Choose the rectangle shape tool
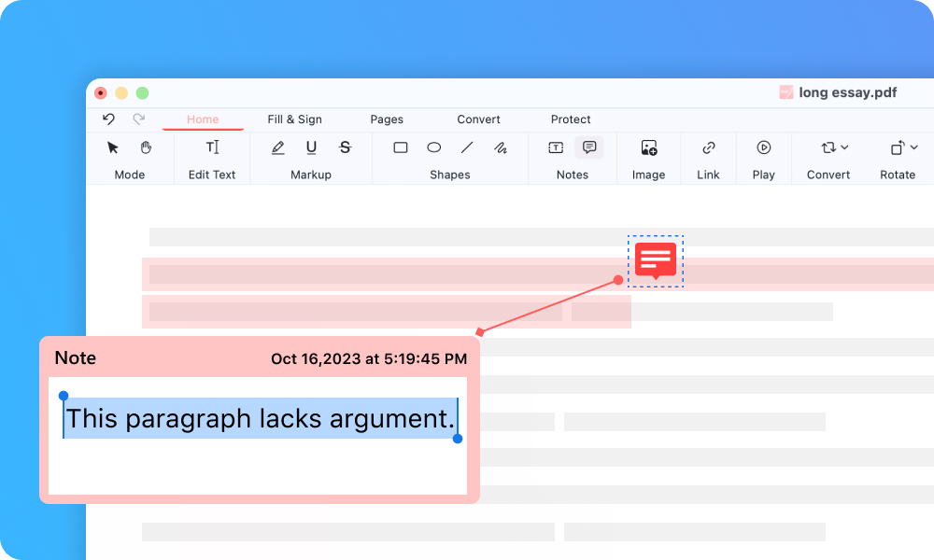The height and width of the screenshot is (560, 934). click(x=401, y=147)
